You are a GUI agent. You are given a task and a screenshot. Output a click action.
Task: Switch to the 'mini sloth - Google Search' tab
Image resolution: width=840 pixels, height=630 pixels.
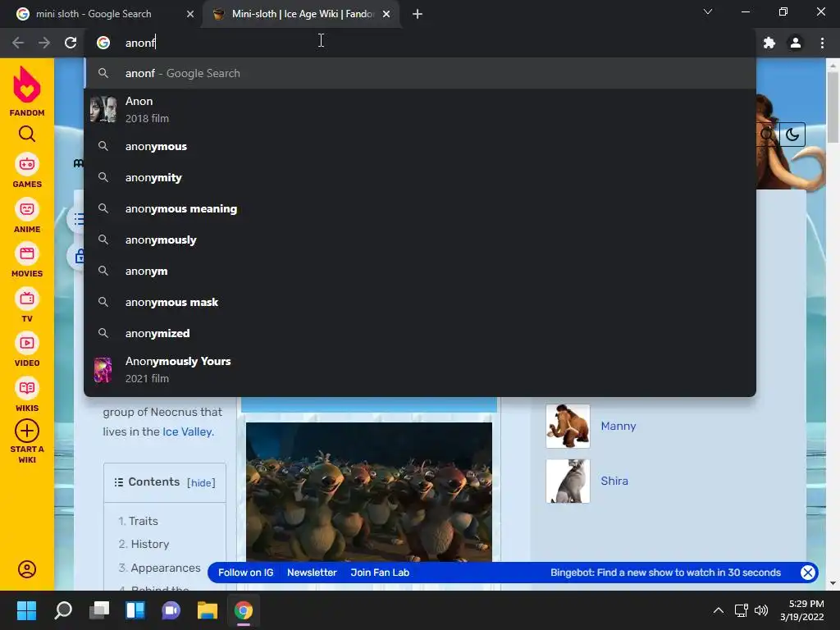(102, 14)
